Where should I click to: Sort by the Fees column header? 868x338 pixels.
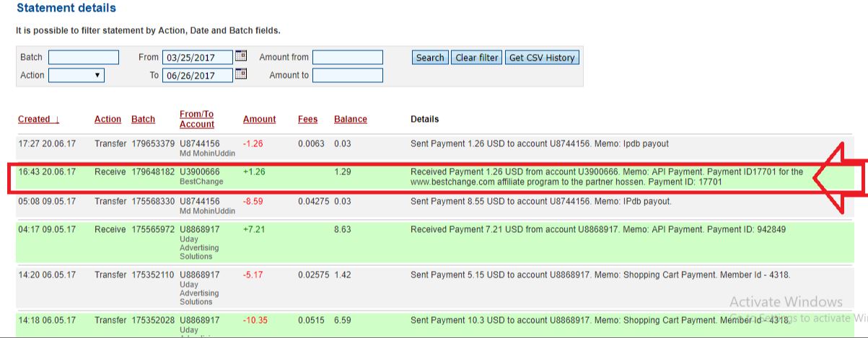click(308, 119)
